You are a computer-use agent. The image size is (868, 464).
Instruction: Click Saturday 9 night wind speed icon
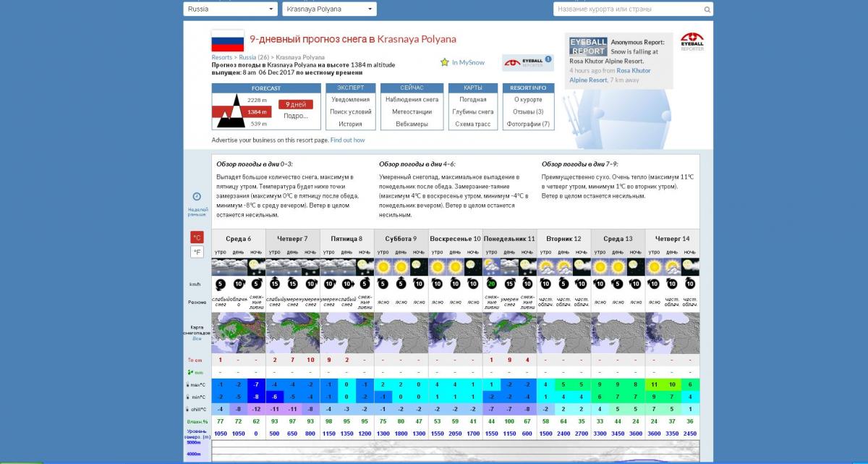pos(420,284)
